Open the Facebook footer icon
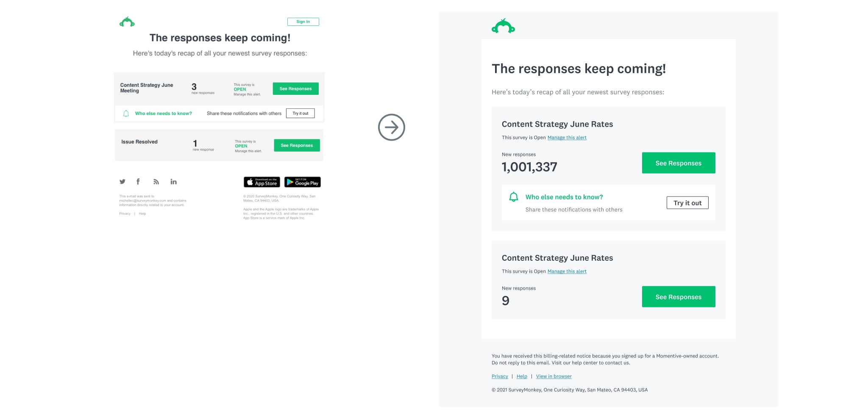 138,182
